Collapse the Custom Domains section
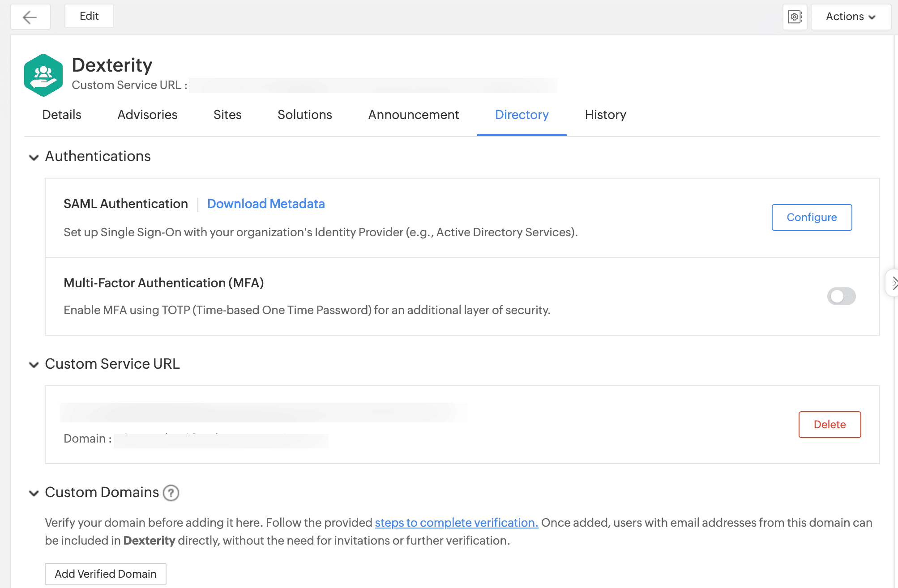Viewport: 898px width, 588px height. [x=34, y=493]
